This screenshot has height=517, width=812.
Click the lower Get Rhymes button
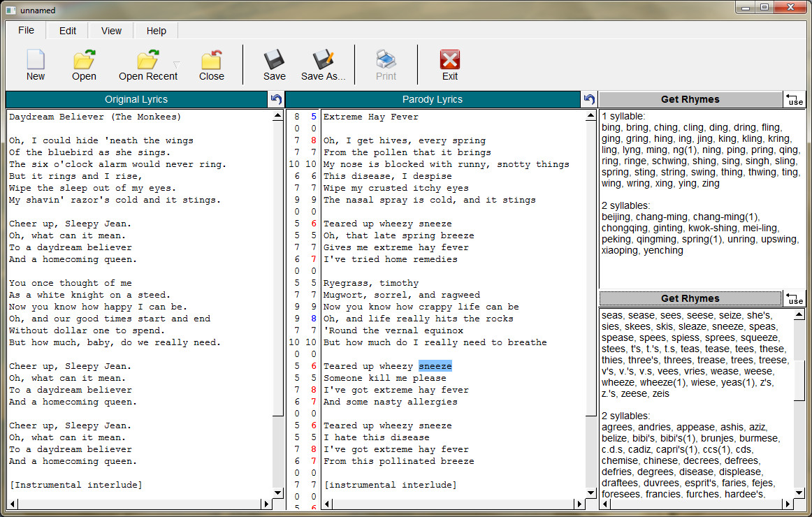[x=690, y=298]
